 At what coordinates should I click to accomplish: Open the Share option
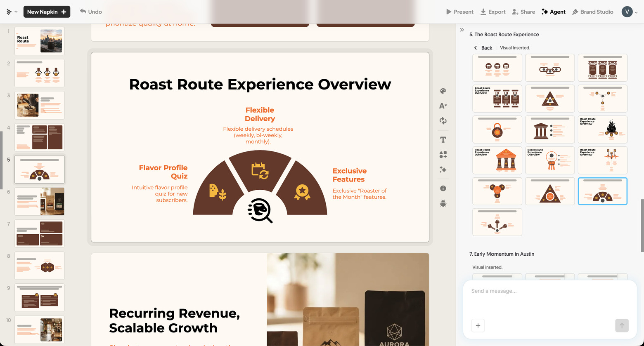click(523, 12)
